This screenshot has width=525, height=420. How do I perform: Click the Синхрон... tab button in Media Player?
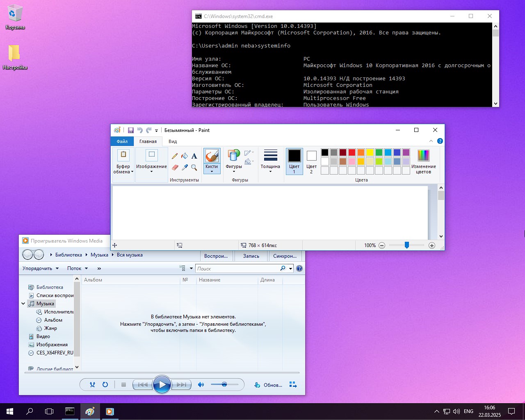(285, 256)
